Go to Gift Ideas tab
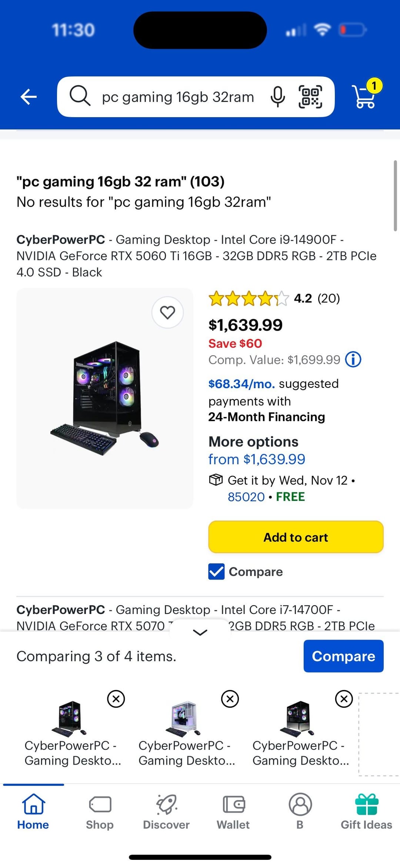 point(366,811)
